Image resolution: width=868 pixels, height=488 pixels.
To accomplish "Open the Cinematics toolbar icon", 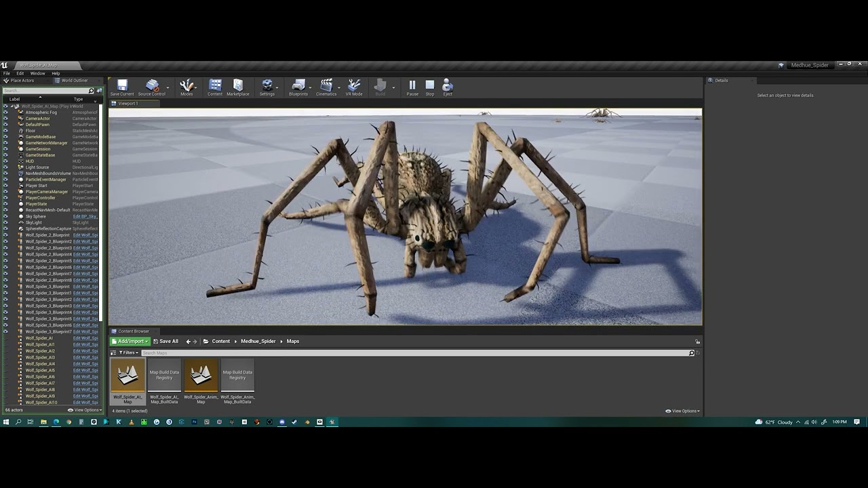I will [326, 87].
